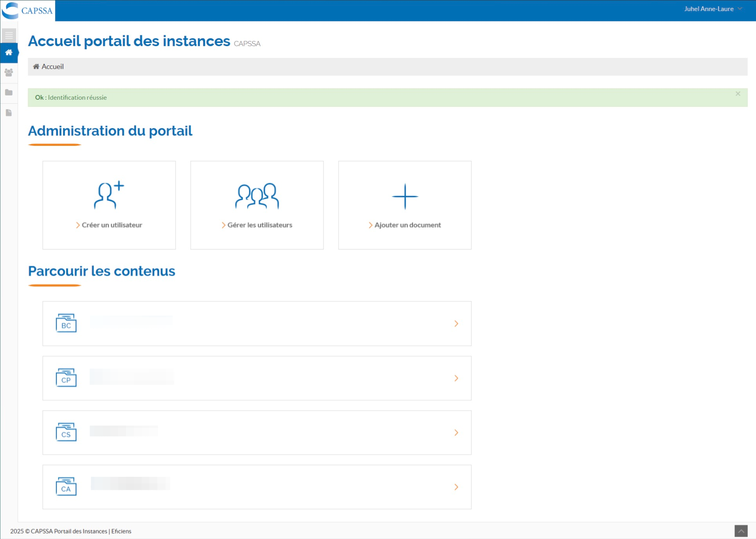
Task: Open the Accueil breadcrumb link
Action: [x=52, y=66]
